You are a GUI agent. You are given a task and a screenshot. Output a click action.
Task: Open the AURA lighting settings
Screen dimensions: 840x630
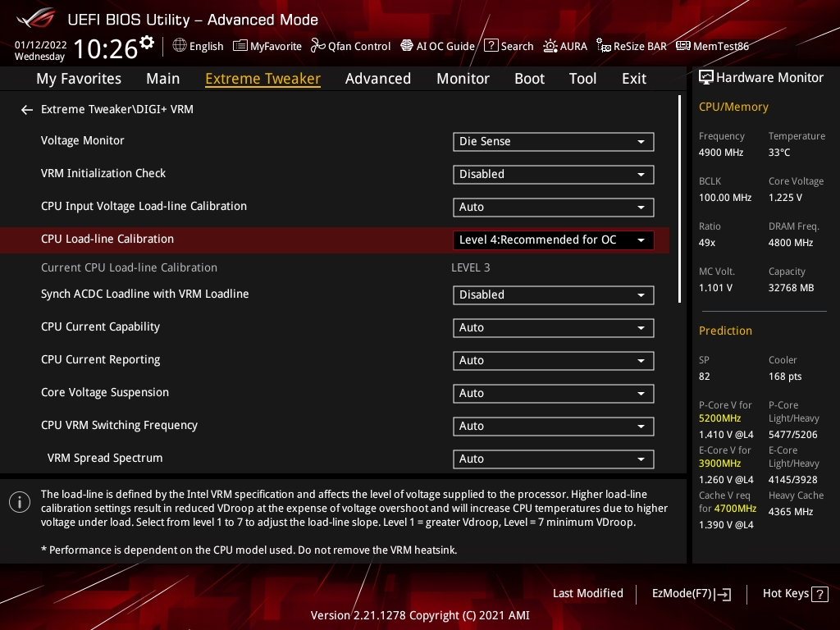565,46
